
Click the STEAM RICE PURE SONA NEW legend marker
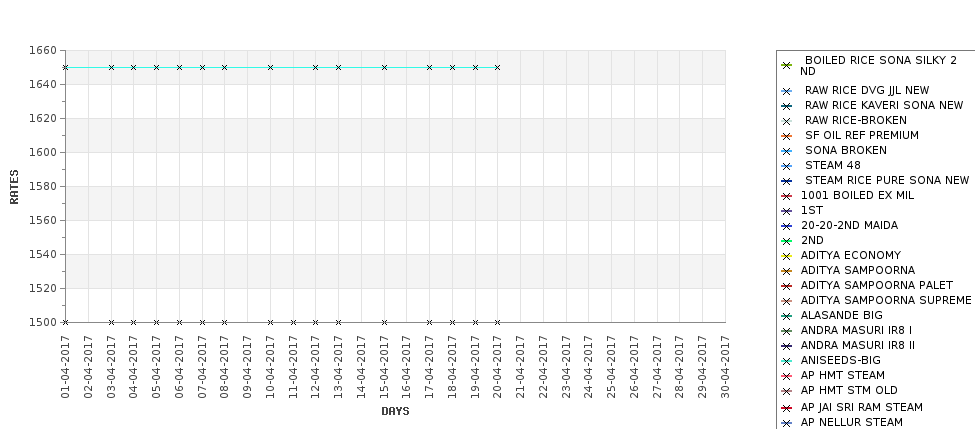tap(787, 181)
